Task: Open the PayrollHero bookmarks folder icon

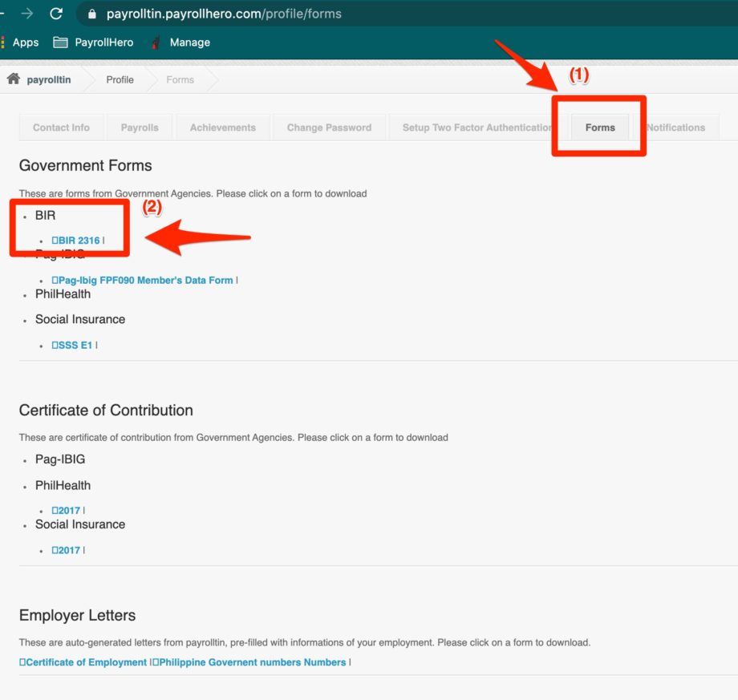Action: 60,42
